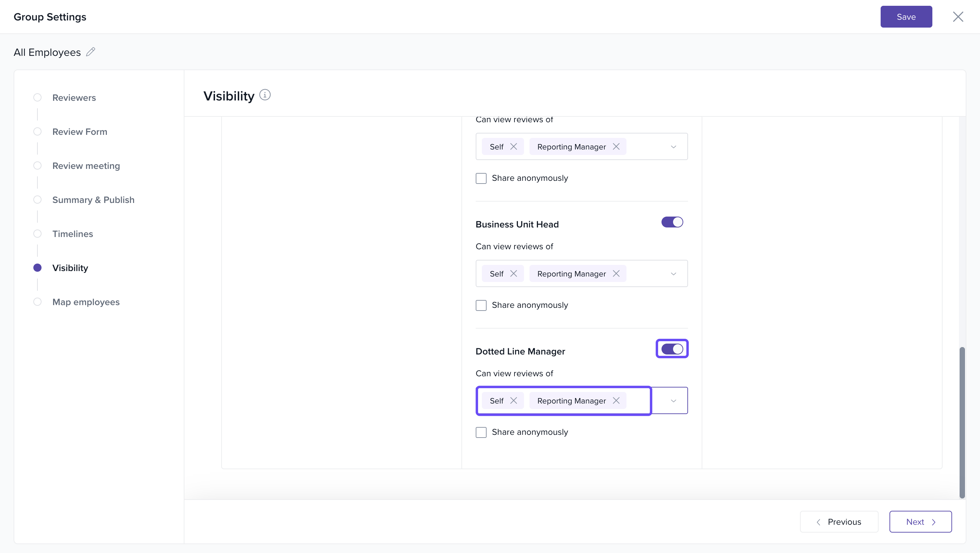The height and width of the screenshot is (553, 980).
Task: Open Dotted Line Manager reviews dropdown arrow
Action: pyautogui.click(x=673, y=401)
